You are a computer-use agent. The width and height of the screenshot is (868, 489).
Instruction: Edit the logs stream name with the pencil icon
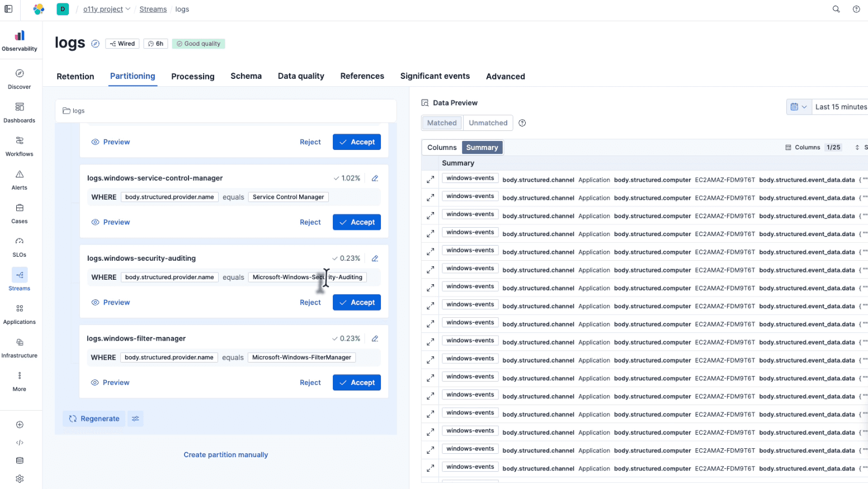tap(95, 43)
